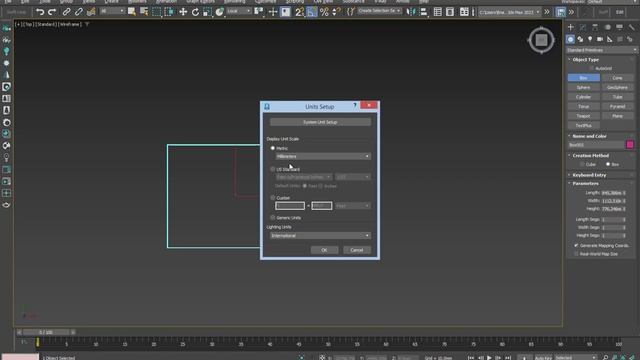640x360 pixels.
Task: Click the time slider 0/100 handle
Action: click(x=46, y=332)
